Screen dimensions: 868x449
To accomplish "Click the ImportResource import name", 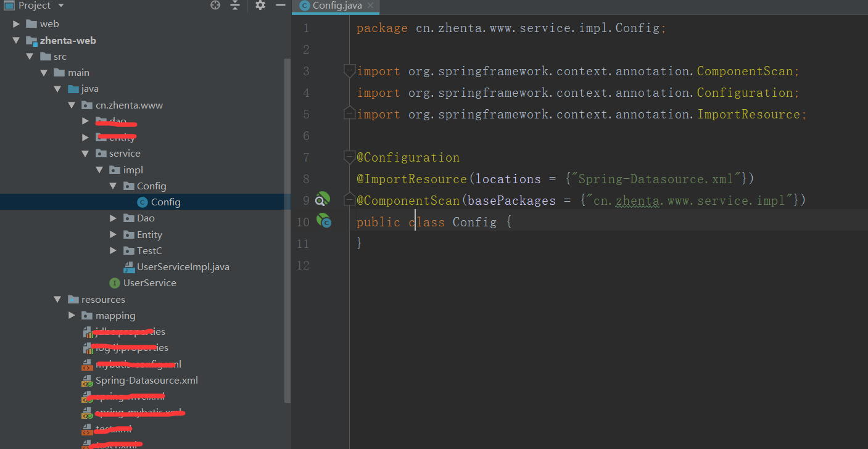I will point(748,115).
